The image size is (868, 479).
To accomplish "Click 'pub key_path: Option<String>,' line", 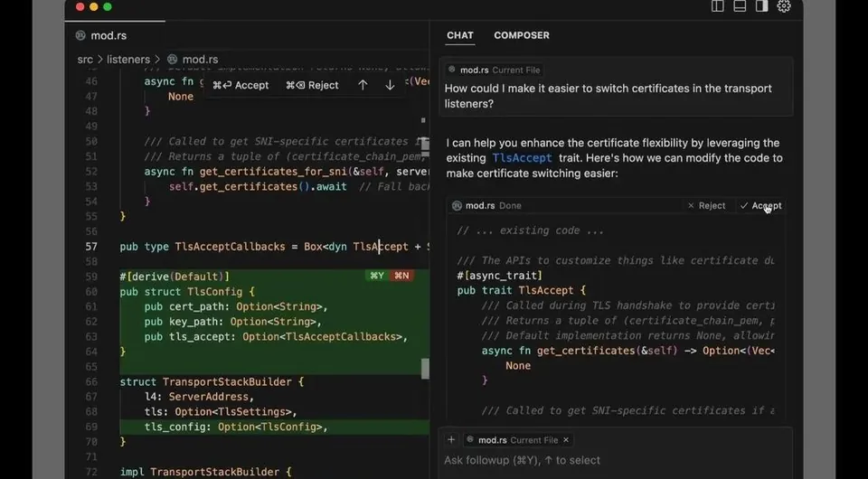I will [x=233, y=322].
